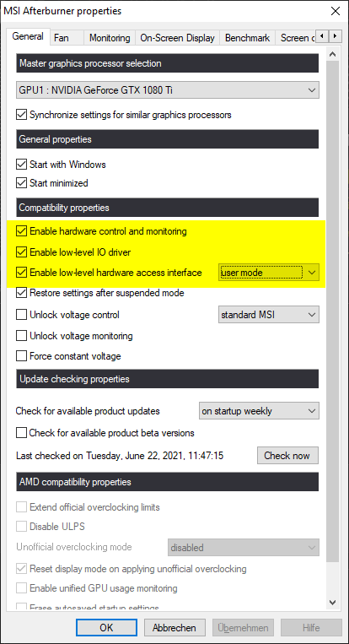Click the scrollbar up arrow

click(x=333, y=54)
